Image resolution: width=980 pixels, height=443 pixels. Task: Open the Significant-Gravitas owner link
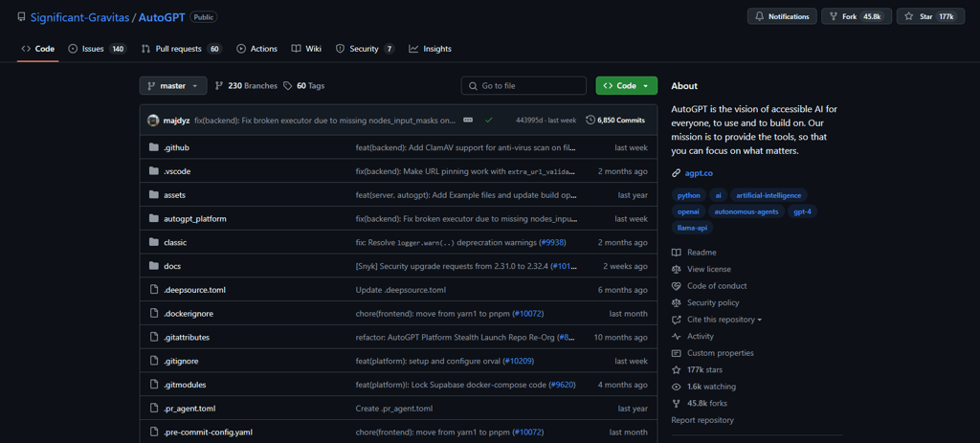(x=80, y=17)
